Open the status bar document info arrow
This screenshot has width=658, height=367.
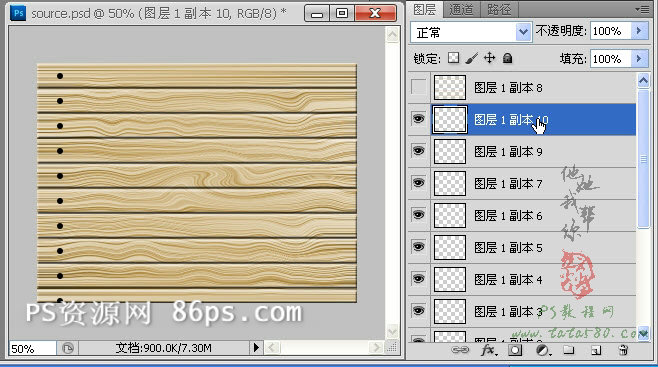click(256, 348)
